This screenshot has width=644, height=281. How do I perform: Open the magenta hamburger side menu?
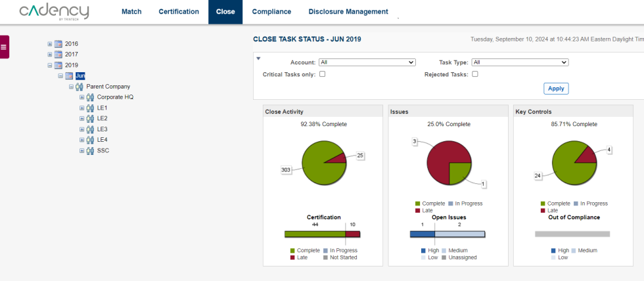coord(4,47)
